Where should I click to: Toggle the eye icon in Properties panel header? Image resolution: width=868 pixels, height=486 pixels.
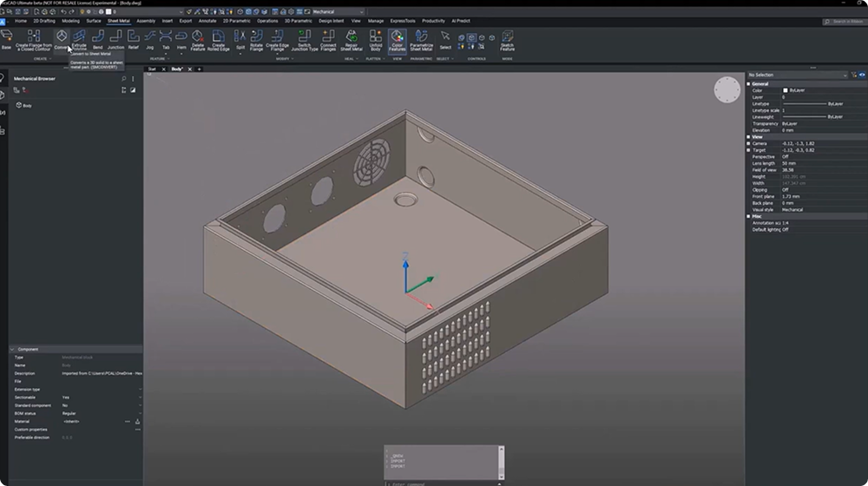pyautogui.click(x=862, y=75)
